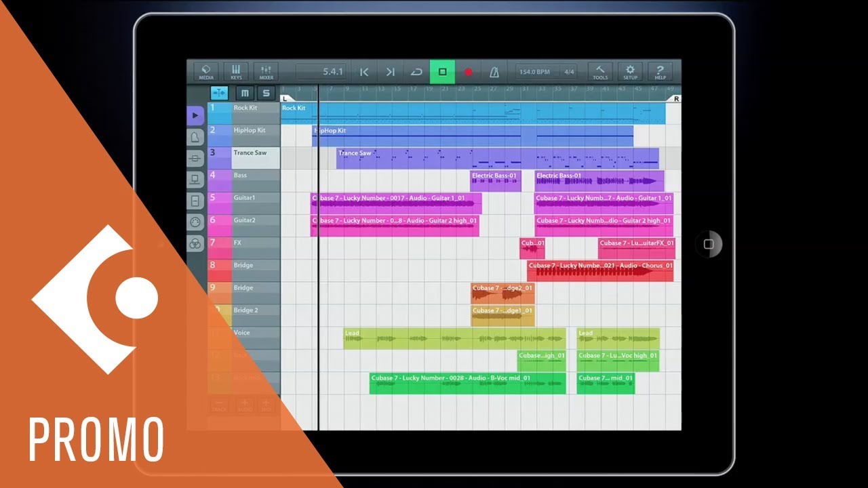Select track 2 HipHop Kit
This screenshot has height=488, width=868.
pyautogui.click(x=256, y=136)
